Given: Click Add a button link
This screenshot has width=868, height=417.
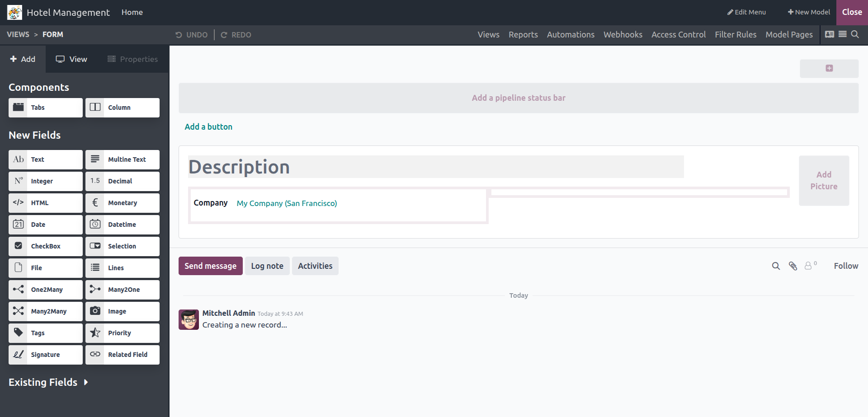Looking at the screenshot, I should (208, 127).
